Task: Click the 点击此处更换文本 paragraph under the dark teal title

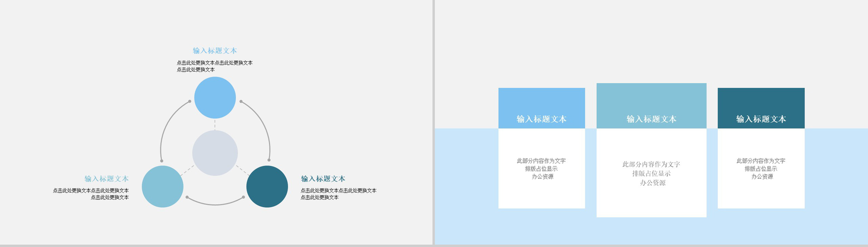Action: click(x=338, y=194)
